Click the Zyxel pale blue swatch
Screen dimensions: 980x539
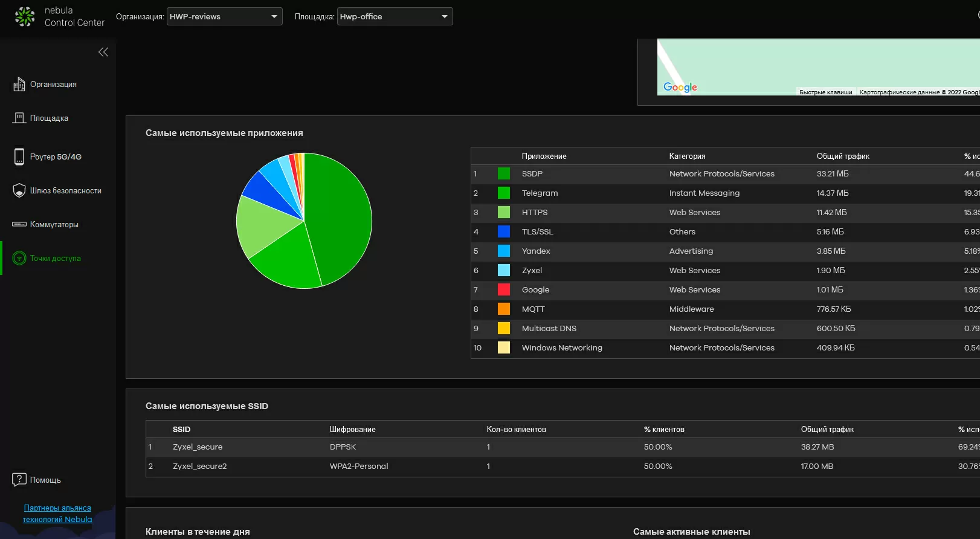(x=504, y=270)
